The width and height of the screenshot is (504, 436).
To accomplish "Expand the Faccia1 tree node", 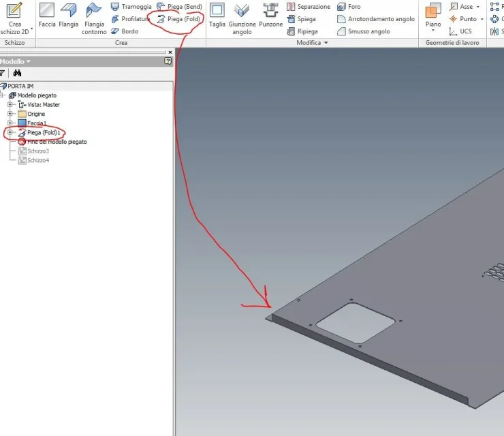I will [10, 123].
